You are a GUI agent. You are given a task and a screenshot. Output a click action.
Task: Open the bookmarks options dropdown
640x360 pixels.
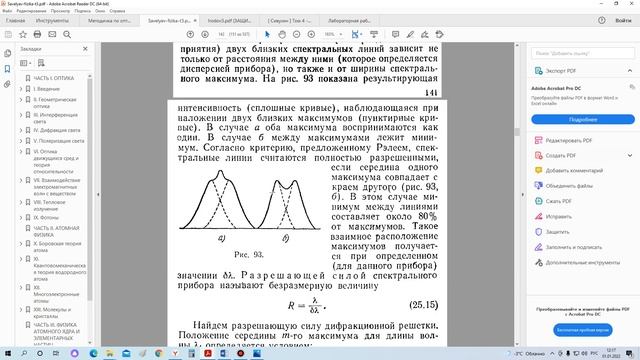[x=25, y=63]
